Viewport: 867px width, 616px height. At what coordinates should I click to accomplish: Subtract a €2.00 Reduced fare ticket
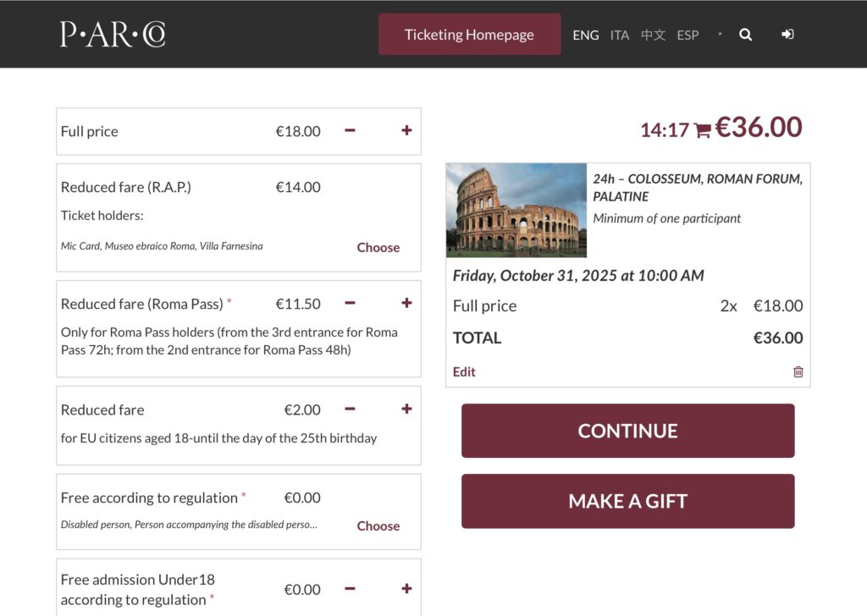pos(350,409)
